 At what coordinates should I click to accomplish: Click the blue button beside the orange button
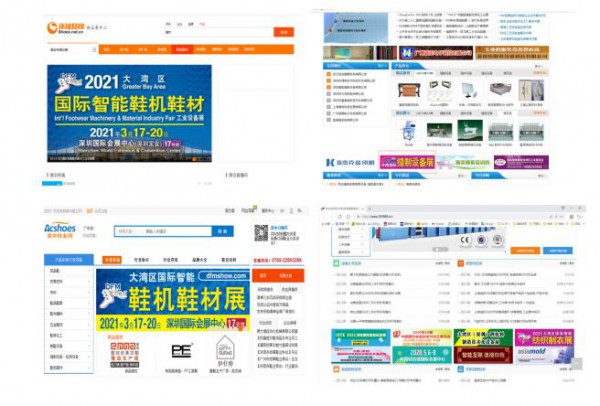(558, 251)
